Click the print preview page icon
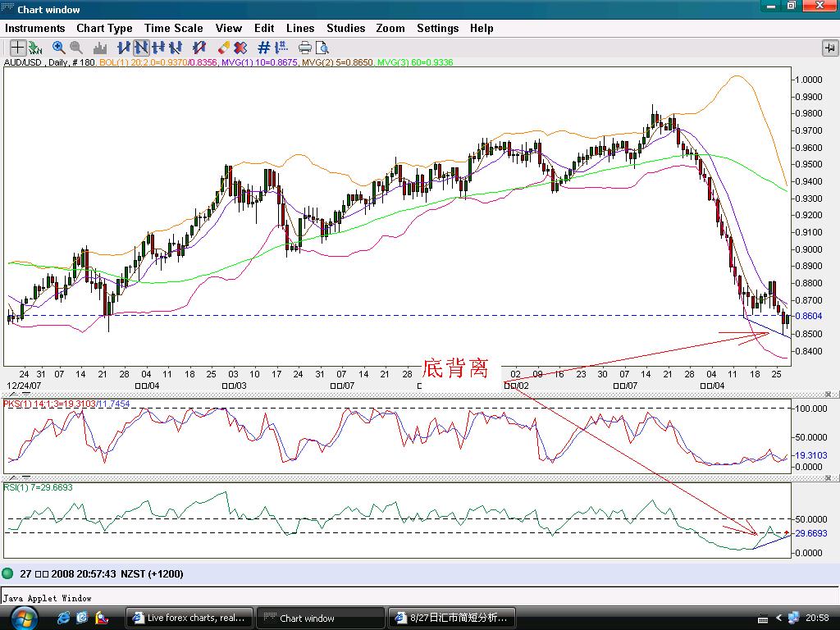Screen dimensions: 840x630 pos(322,48)
